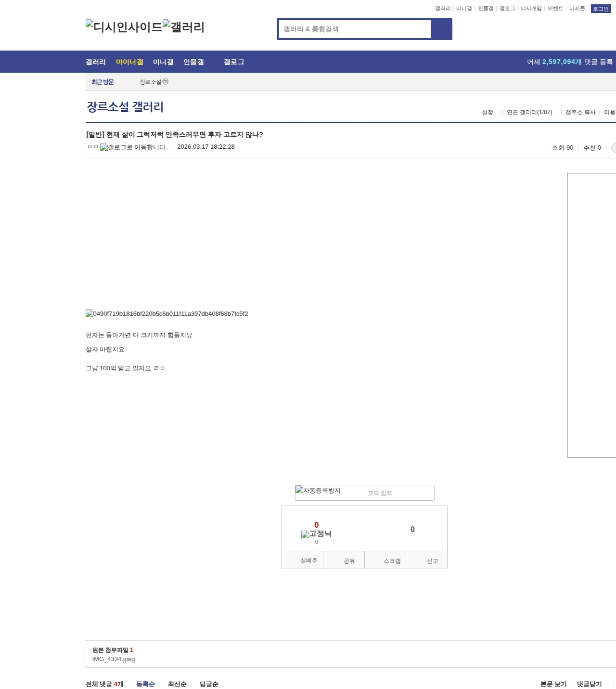Click the 로그인 button
616x689 pixels.
coord(600,9)
